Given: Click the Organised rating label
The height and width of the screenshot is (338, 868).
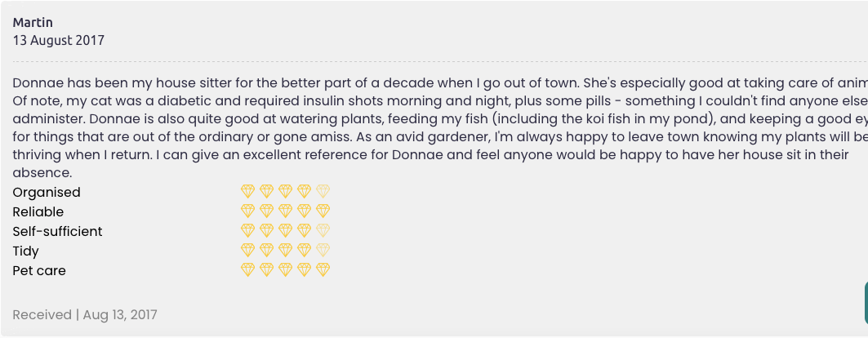Looking at the screenshot, I should (47, 193).
